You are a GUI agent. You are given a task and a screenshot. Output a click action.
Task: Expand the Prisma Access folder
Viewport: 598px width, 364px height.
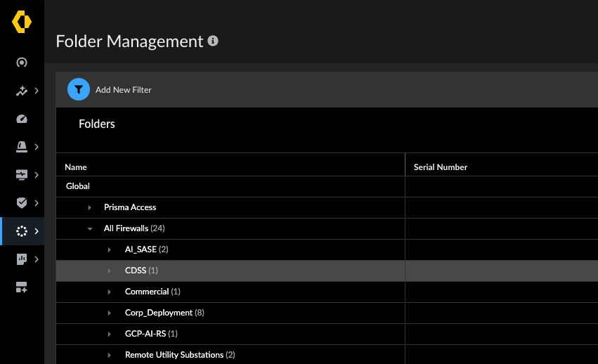90,207
